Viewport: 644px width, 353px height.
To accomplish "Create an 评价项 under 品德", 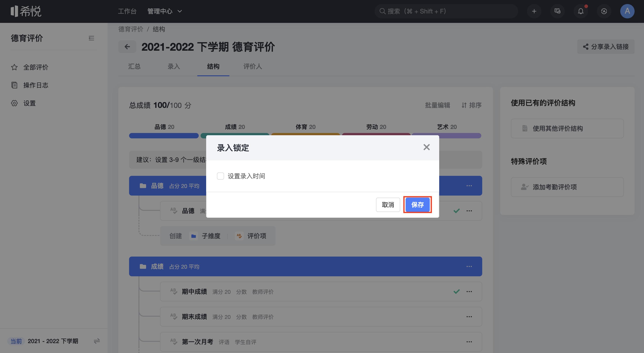I will pyautogui.click(x=251, y=236).
